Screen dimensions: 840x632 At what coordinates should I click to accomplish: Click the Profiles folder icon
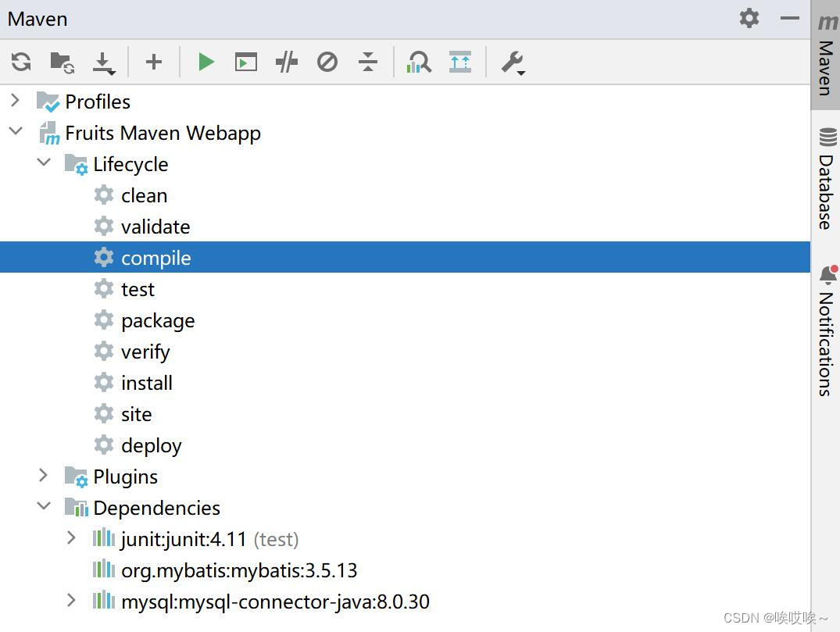(48, 102)
